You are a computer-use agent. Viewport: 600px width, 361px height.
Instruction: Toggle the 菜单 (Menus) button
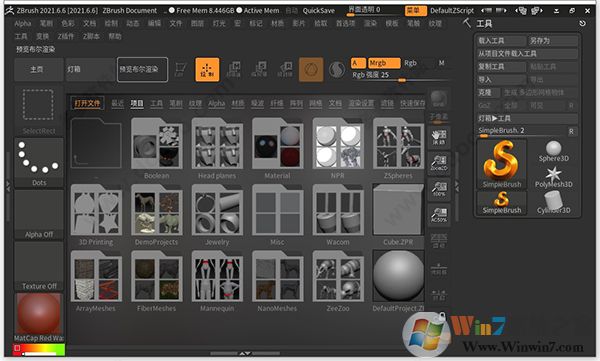(x=416, y=11)
